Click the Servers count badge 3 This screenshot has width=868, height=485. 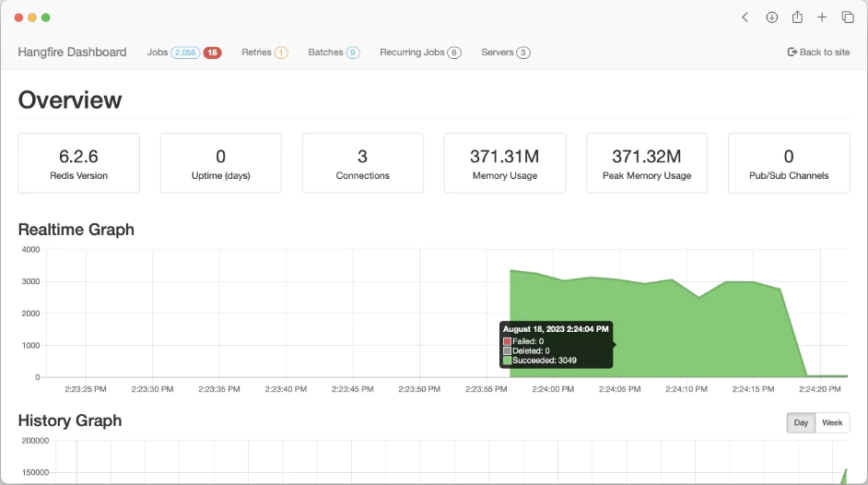(x=523, y=53)
